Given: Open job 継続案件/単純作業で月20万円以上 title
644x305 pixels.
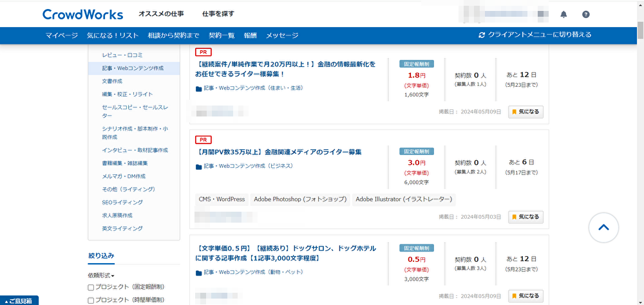Looking at the screenshot, I should (x=286, y=69).
